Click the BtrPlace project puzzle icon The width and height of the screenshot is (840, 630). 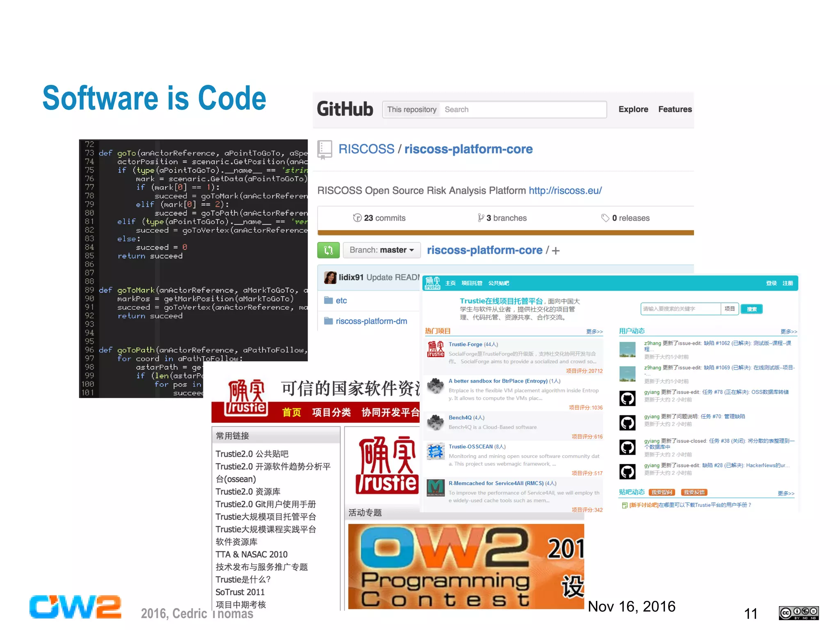436,386
